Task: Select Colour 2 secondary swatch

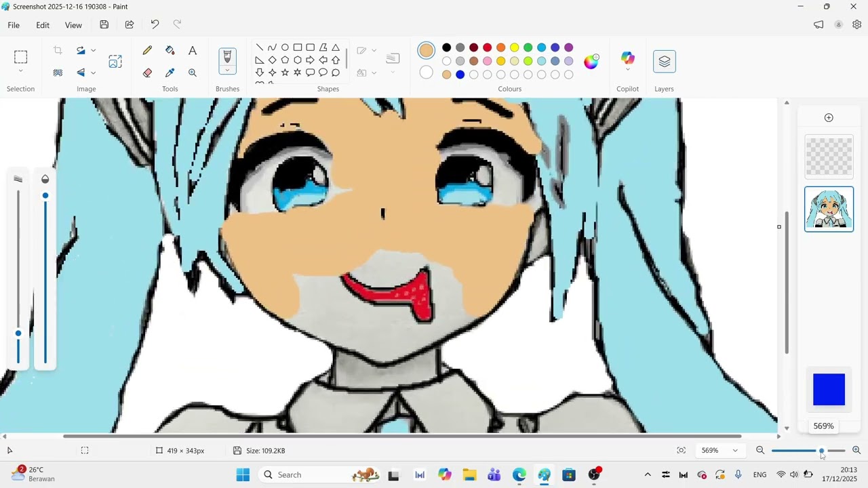Action: [x=426, y=73]
